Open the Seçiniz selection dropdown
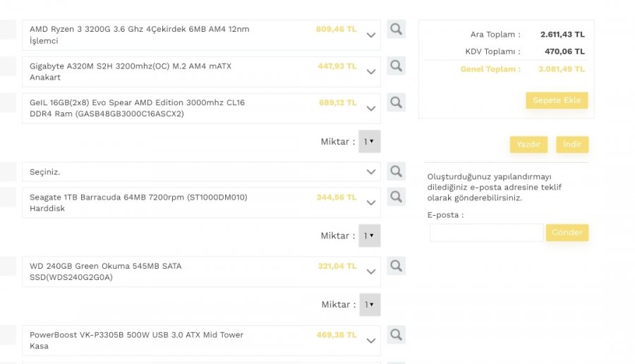Screen dimensions: 635x364 [x=371, y=172]
